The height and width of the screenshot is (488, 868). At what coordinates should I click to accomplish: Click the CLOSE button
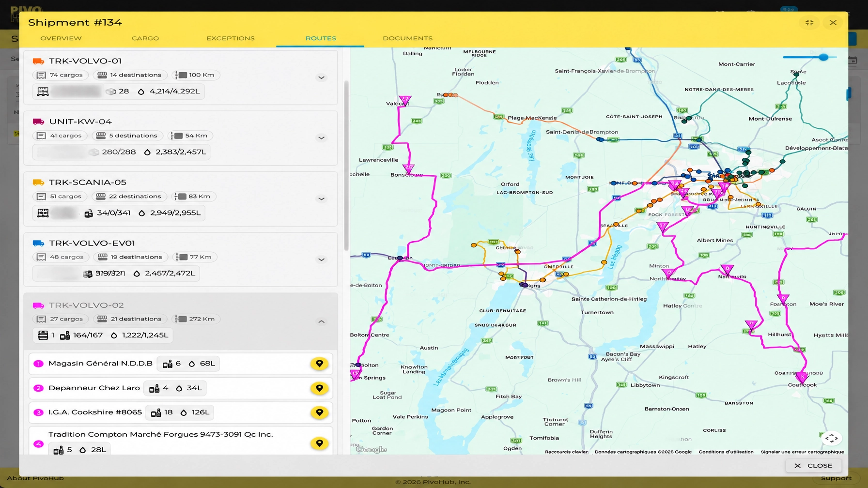click(814, 466)
